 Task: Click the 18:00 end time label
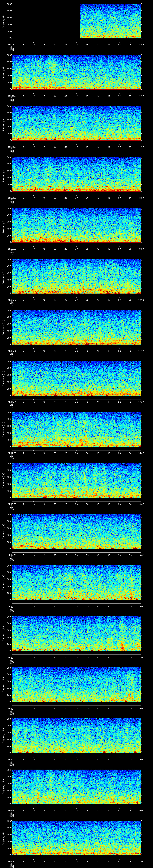[141, 708]
